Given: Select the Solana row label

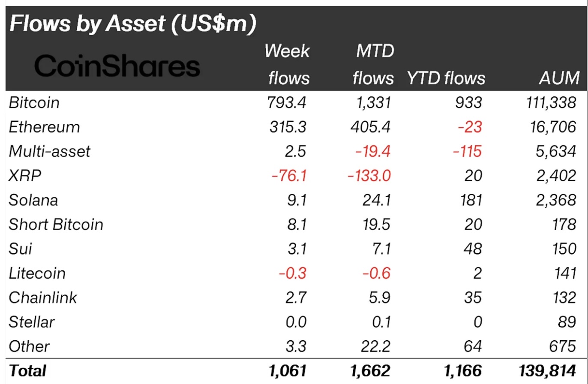Looking at the screenshot, I should pos(33,200).
